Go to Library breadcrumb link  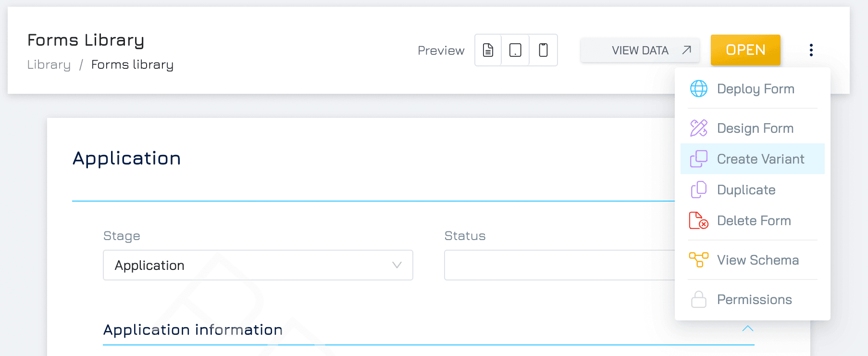click(49, 64)
